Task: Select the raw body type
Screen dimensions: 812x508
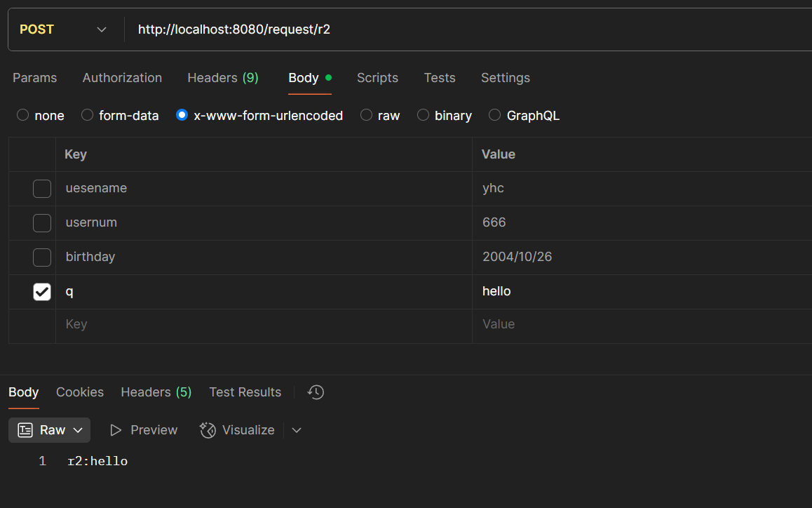Action: pyautogui.click(x=366, y=114)
